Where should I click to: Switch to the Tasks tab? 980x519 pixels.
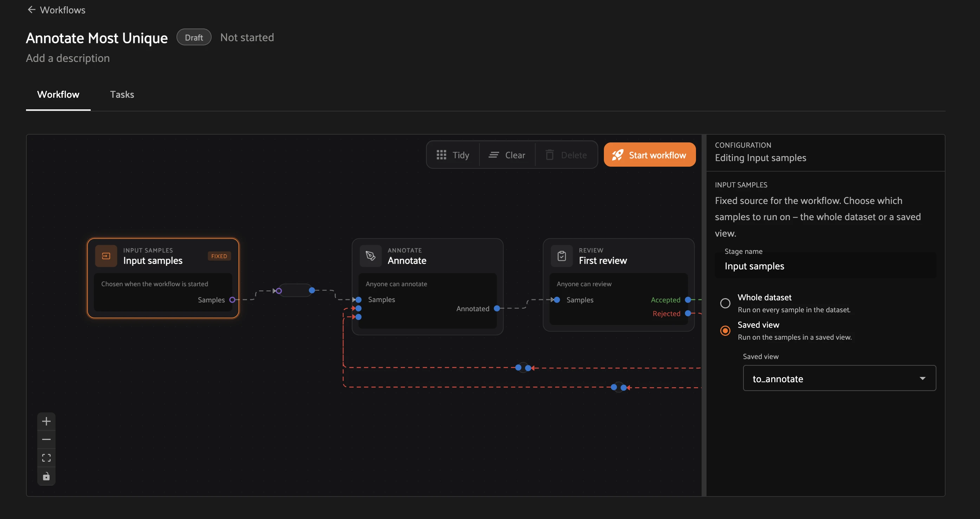122,94
